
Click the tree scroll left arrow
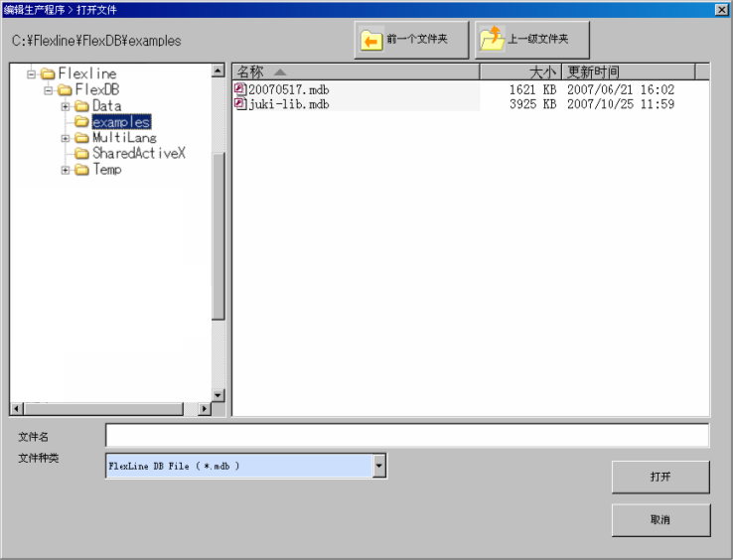tap(16, 409)
